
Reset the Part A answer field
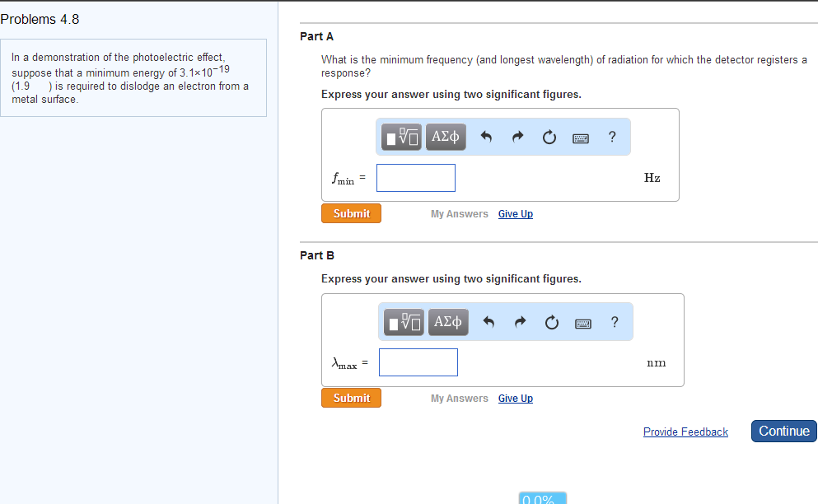tap(549, 138)
